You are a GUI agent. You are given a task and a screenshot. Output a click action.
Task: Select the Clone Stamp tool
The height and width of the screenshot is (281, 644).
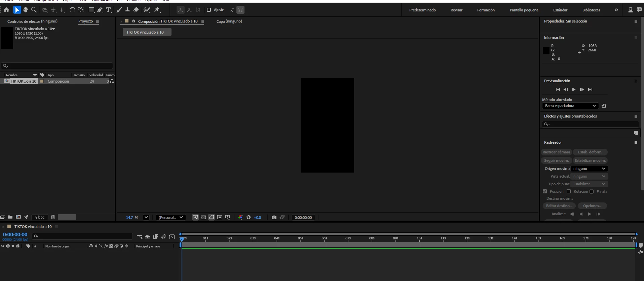pyautogui.click(x=127, y=10)
